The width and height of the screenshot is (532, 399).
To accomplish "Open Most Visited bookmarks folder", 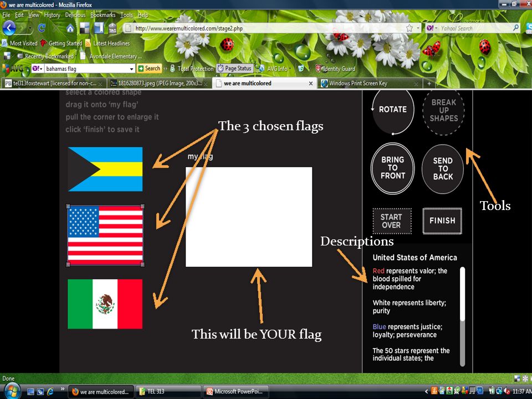I will [x=20, y=43].
